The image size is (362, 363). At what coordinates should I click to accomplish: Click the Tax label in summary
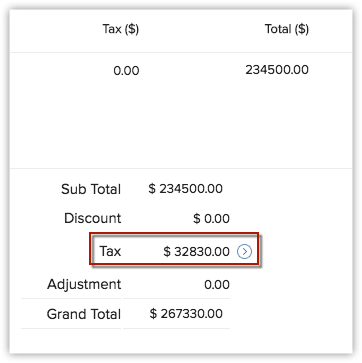(x=110, y=251)
